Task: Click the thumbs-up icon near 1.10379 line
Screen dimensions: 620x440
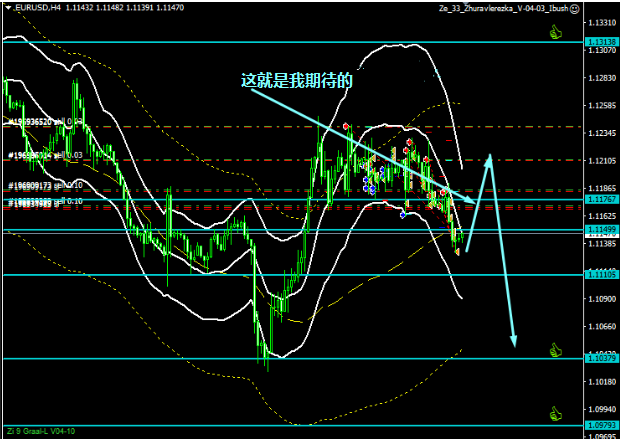Action: click(x=557, y=350)
